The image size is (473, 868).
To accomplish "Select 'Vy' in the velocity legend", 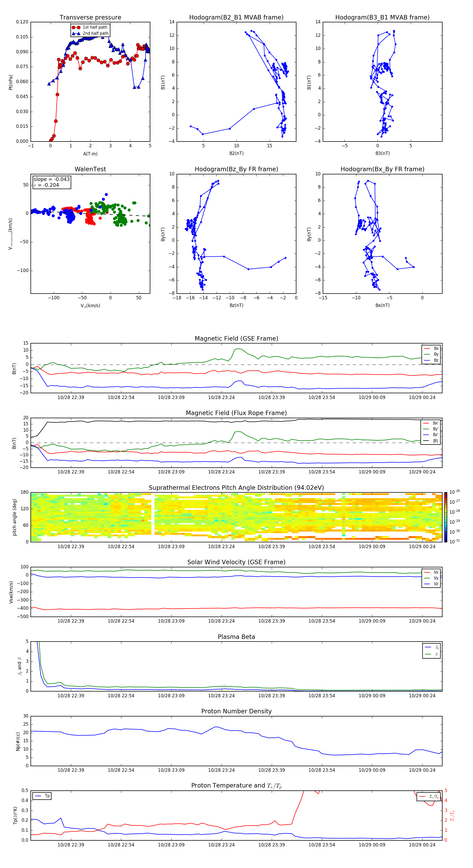I will [x=431, y=578].
